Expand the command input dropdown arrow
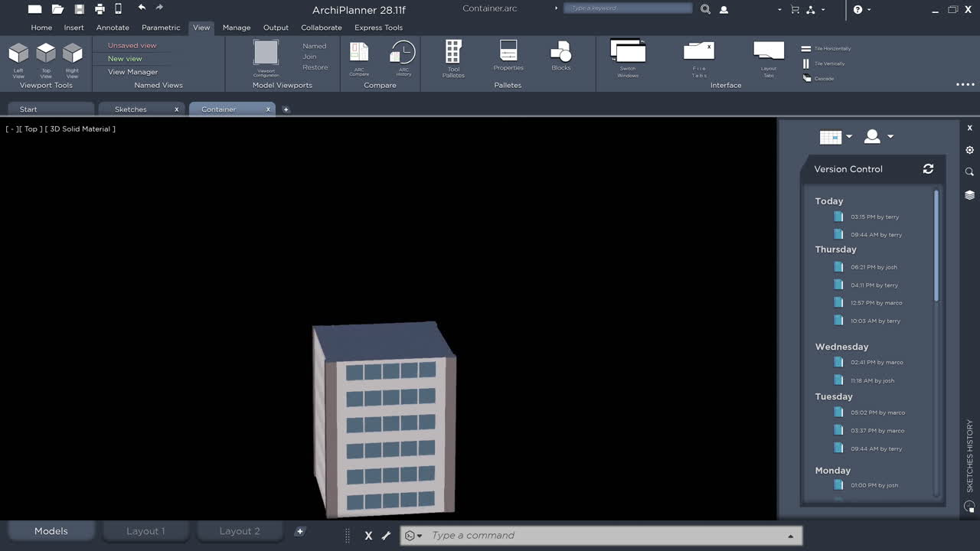Image resolution: width=980 pixels, height=551 pixels. tap(790, 535)
